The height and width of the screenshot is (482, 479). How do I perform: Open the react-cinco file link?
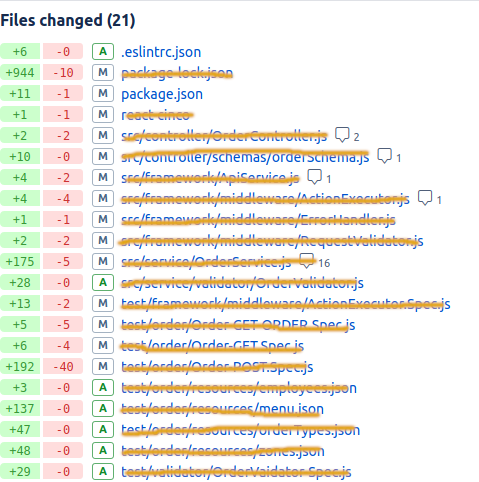pyautogui.click(x=156, y=115)
